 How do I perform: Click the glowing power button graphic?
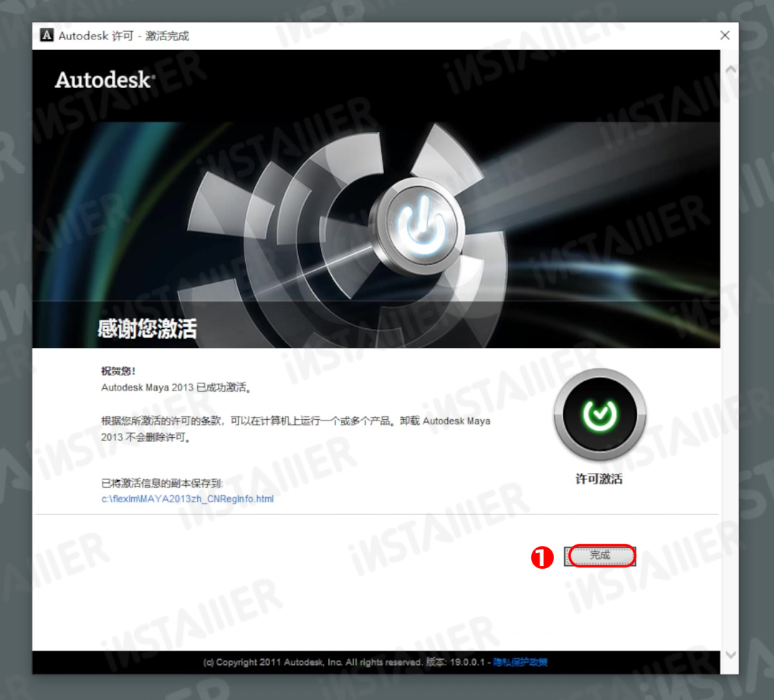pyautogui.click(x=417, y=227)
